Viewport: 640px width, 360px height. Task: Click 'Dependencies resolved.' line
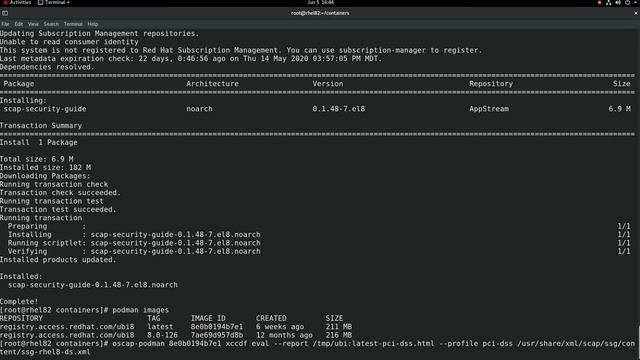pyautogui.click(x=47, y=67)
